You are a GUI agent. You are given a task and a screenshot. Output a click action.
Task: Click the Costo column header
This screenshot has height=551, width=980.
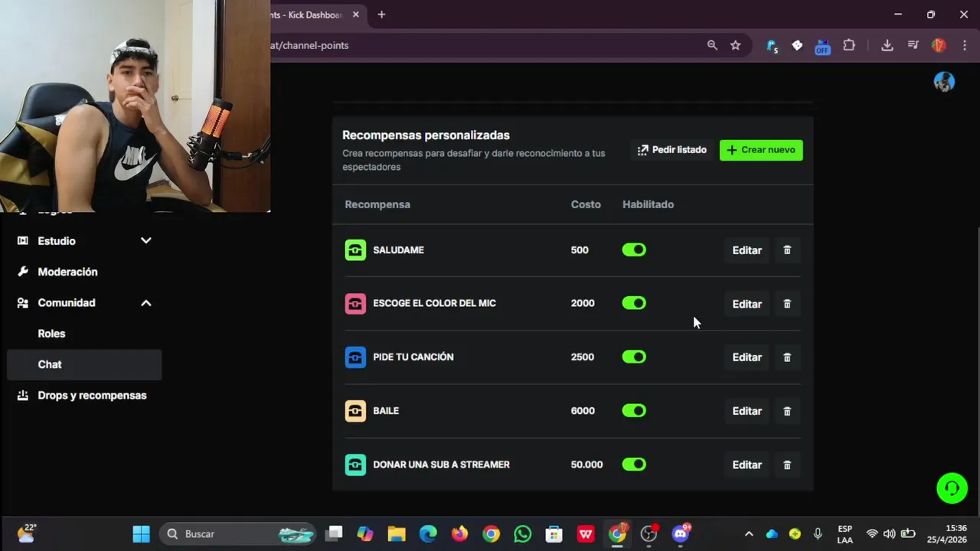(586, 204)
